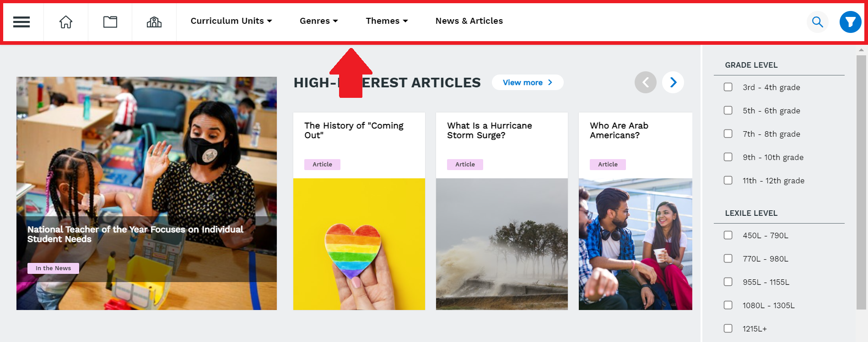Click the filter panel vertical scrollbar
Viewport: 868px width, 342px height.
click(861, 183)
